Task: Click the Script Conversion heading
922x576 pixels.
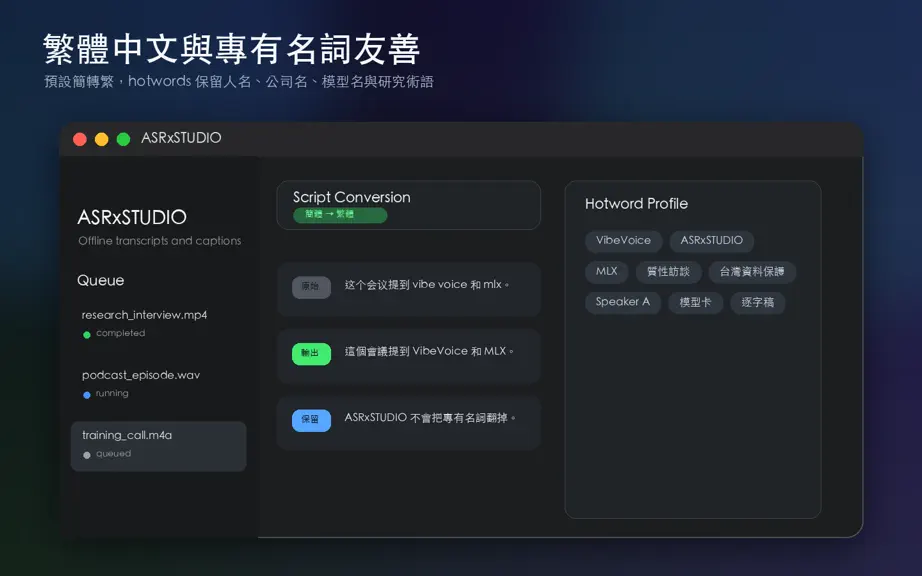Action: point(352,197)
